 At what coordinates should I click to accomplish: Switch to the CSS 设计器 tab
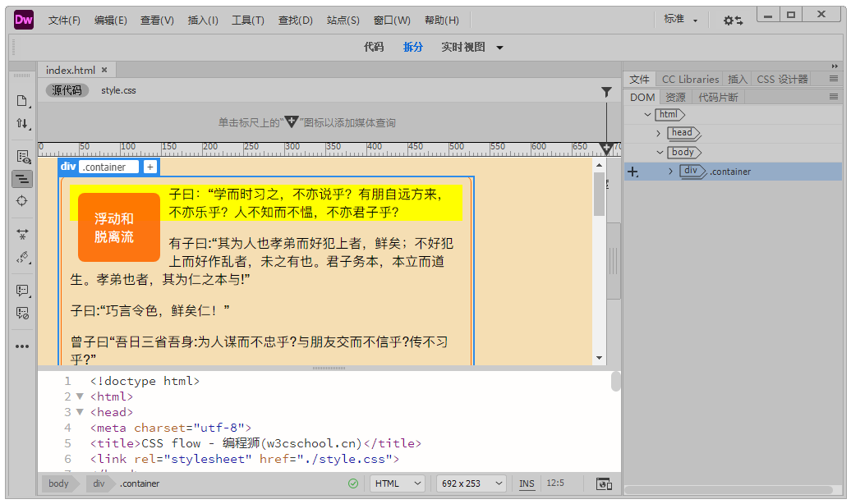tap(782, 80)
